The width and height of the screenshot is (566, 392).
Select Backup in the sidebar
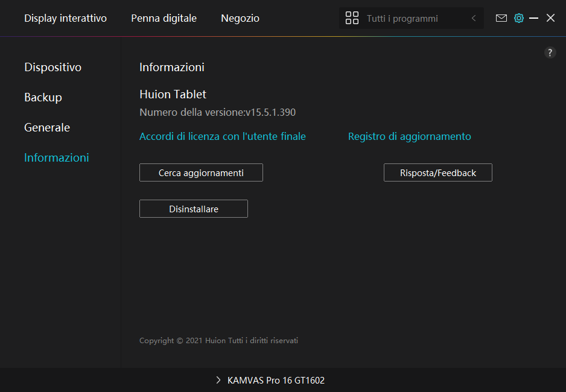point(43,97)
